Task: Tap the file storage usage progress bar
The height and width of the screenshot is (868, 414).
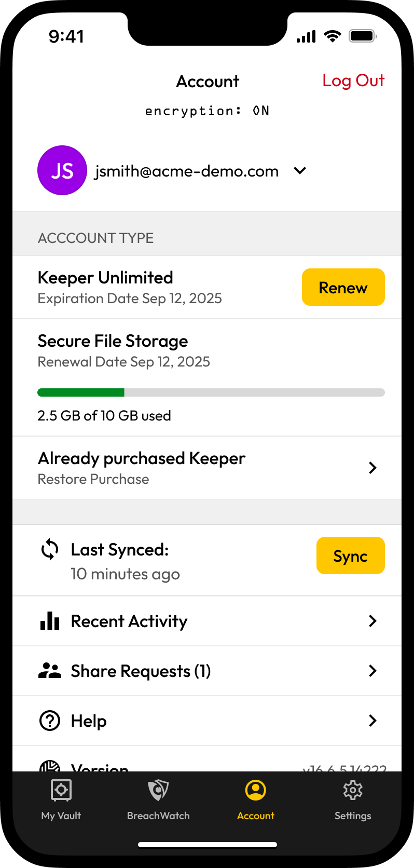Action: tap(211, 392)
